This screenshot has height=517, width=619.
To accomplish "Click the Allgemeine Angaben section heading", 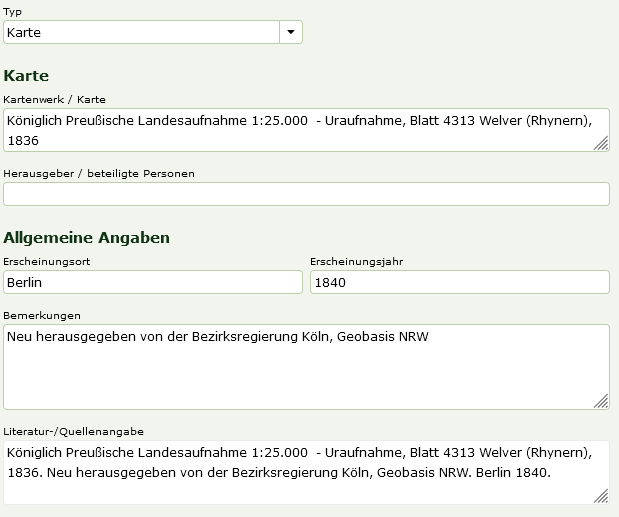I will [x=86, y=238].
